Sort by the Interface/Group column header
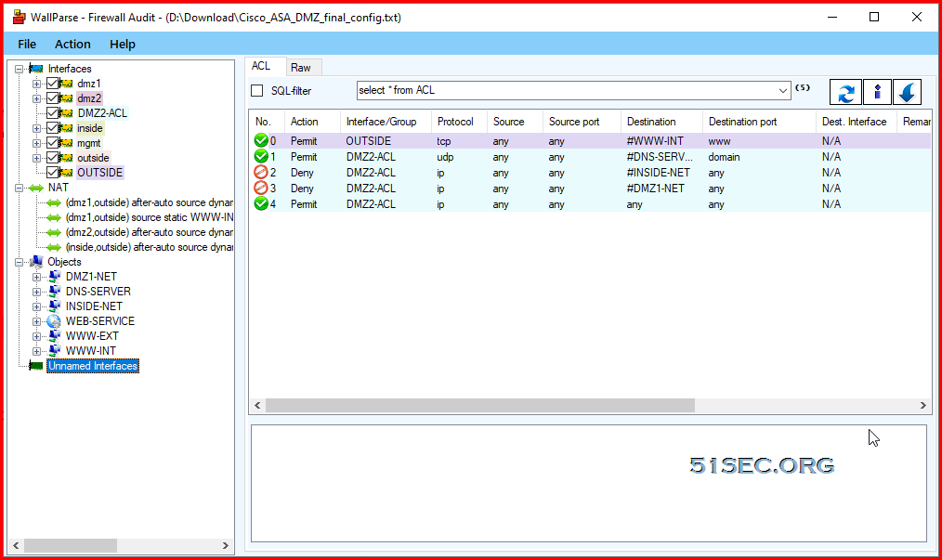This screenshot has height=560, width=942. click(386, 122)
